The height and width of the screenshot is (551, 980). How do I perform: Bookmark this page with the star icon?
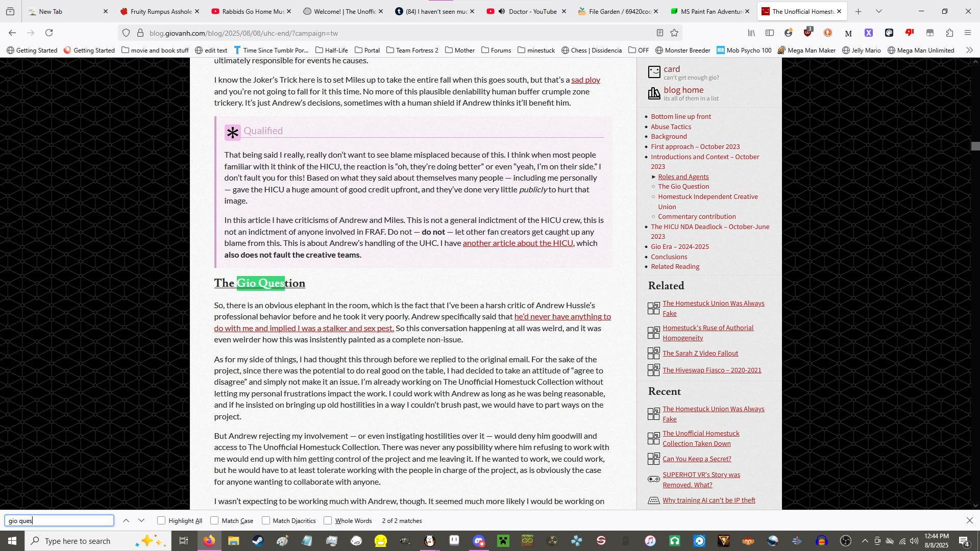pos(674,33)
